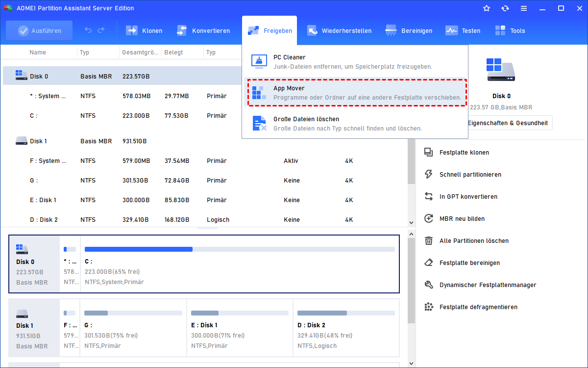Click Festplatte defragmentieren
This screenshot has width=588, height=368.
[478, 307]
